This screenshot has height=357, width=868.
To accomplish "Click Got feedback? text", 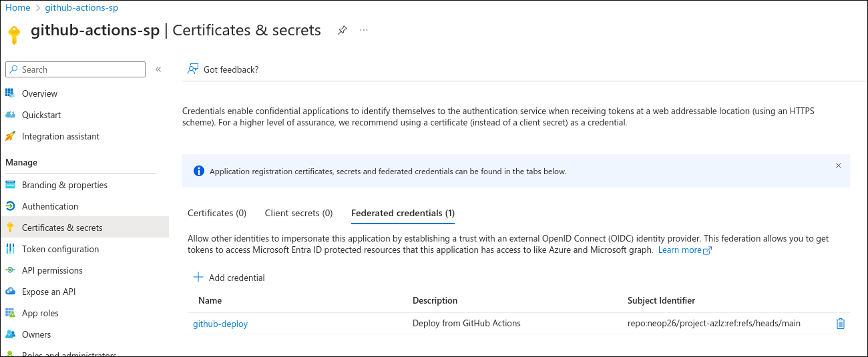I will [231, 69].
